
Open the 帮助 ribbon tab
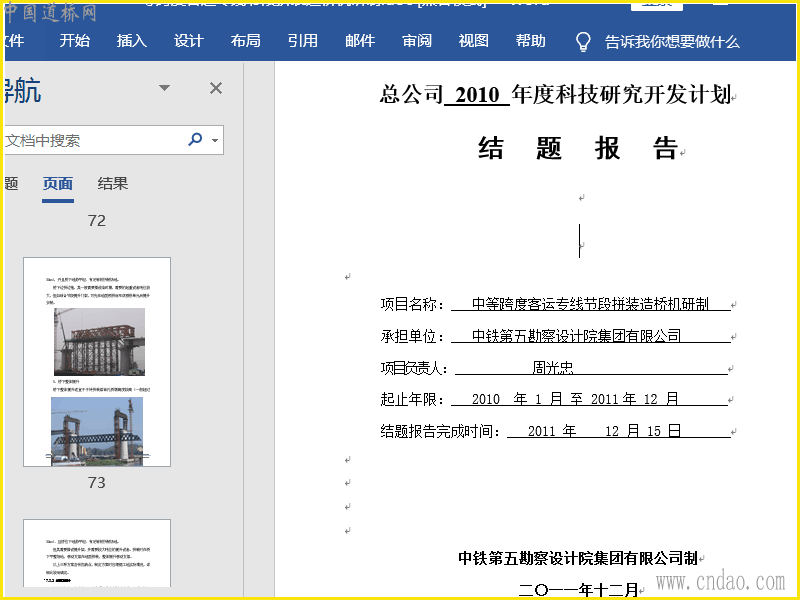point(531,41)
